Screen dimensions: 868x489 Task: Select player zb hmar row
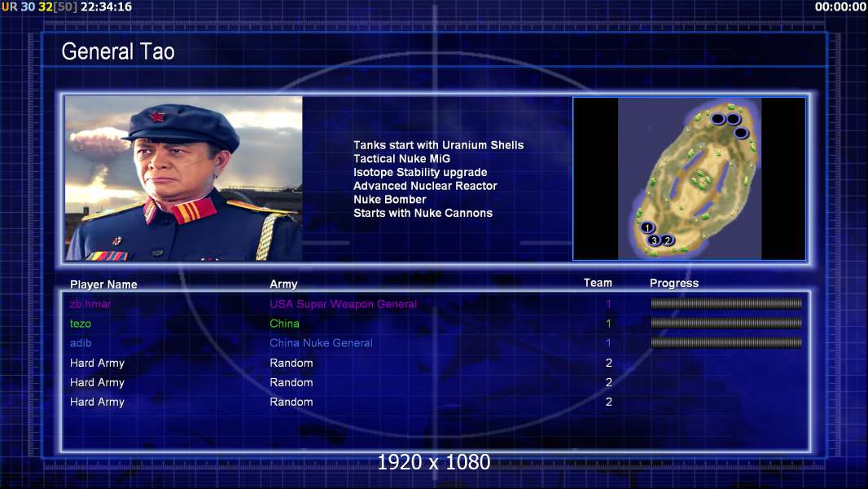coord(436,304)
